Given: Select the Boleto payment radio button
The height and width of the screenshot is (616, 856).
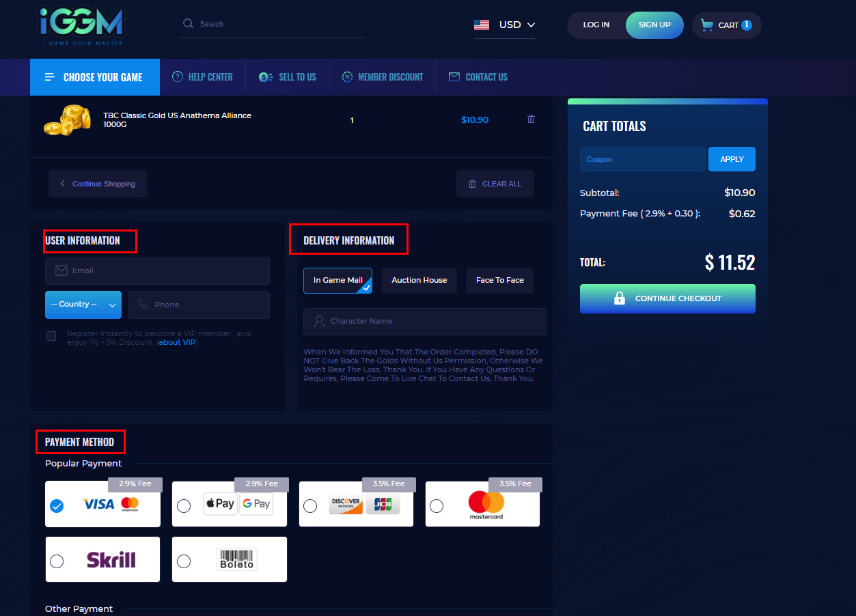Looking at the screenshot, I should click(x=184, y=561).
